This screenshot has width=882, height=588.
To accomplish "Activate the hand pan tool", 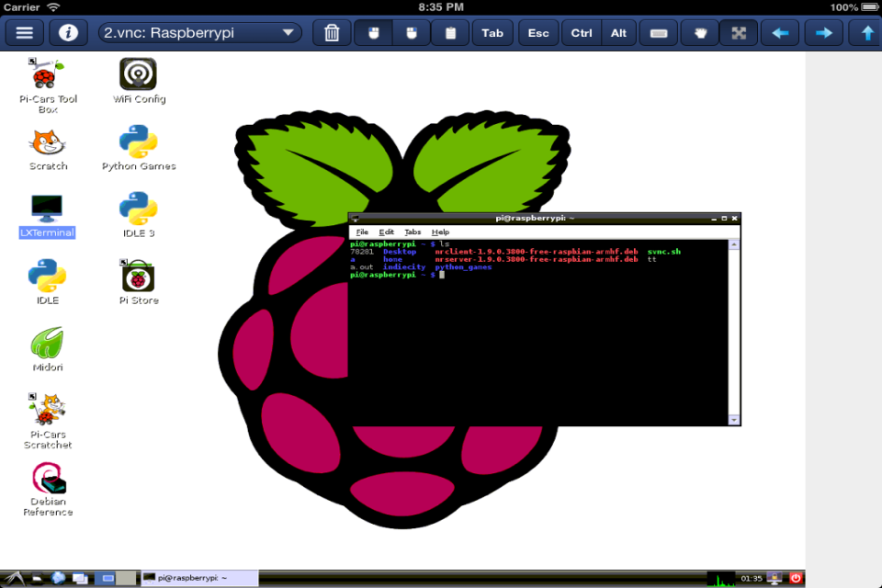I will [700, 33].
